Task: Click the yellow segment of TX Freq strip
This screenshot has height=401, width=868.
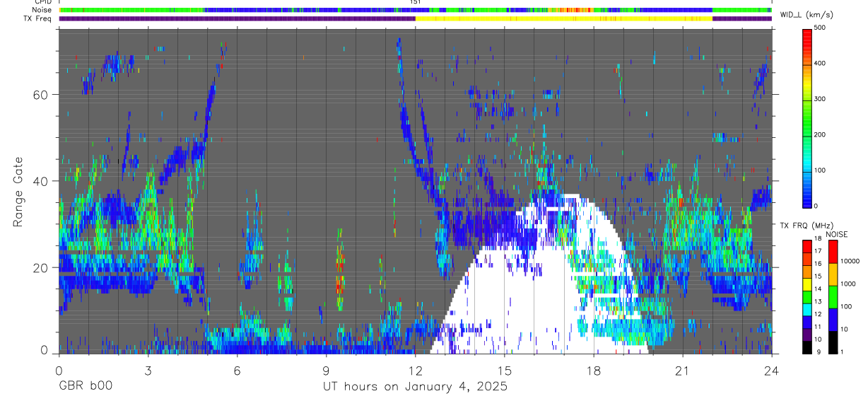Action: 563,18
